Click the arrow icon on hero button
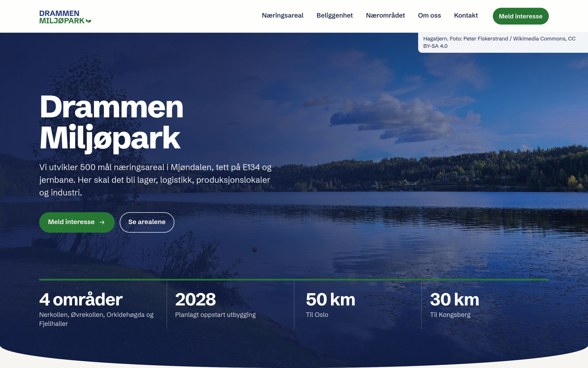Image resolution: width=588 pixels, height=368 pixels. (x=102, y=222)
